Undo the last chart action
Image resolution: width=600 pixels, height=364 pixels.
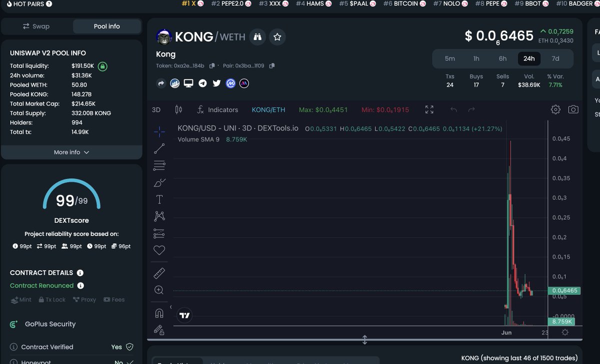point(453,110)
